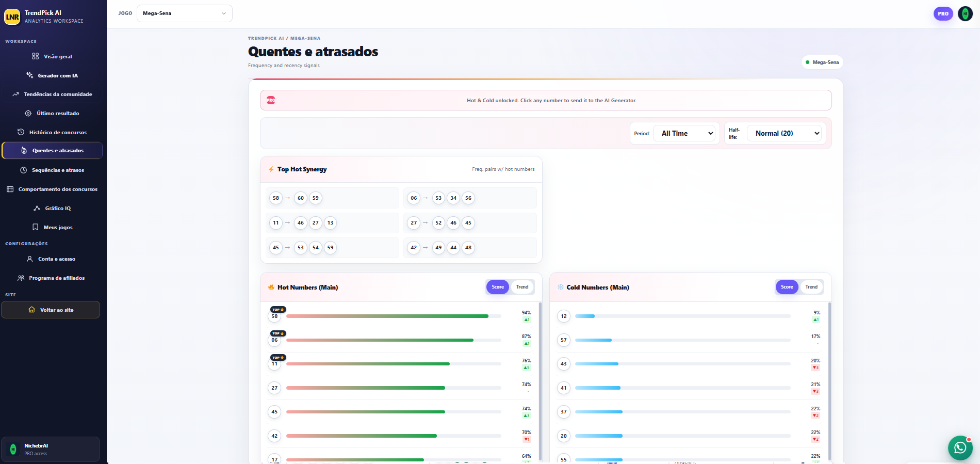Viewport: 980px width, 464px height.
Task: Click the Meus jogos bookmark icon
Action: click(35, 227)
